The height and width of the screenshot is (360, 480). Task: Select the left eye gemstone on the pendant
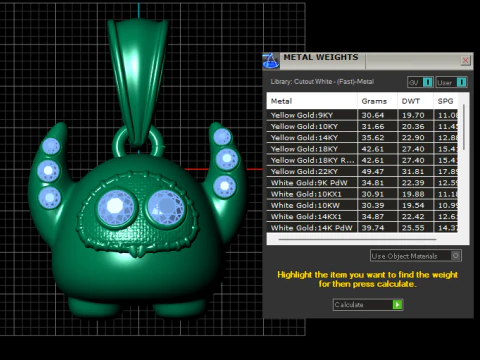(115, 207)
